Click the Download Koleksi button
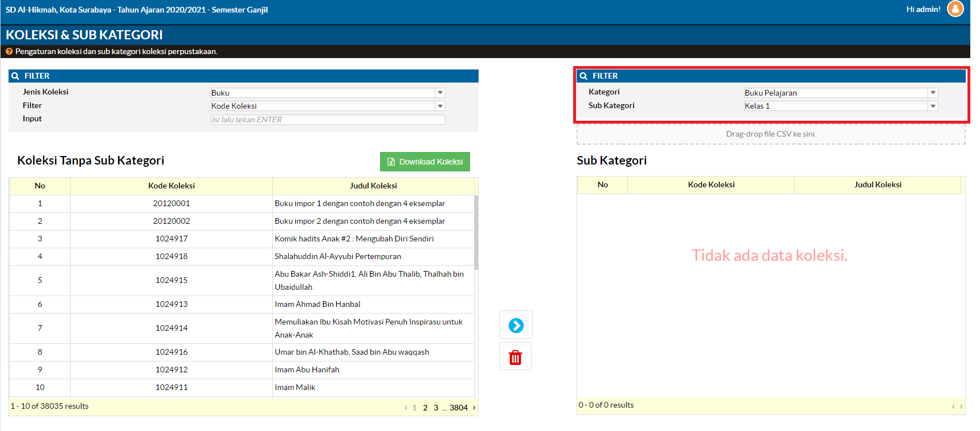The height and width of the screenshot is (431, 980). (x=425, y=162)
